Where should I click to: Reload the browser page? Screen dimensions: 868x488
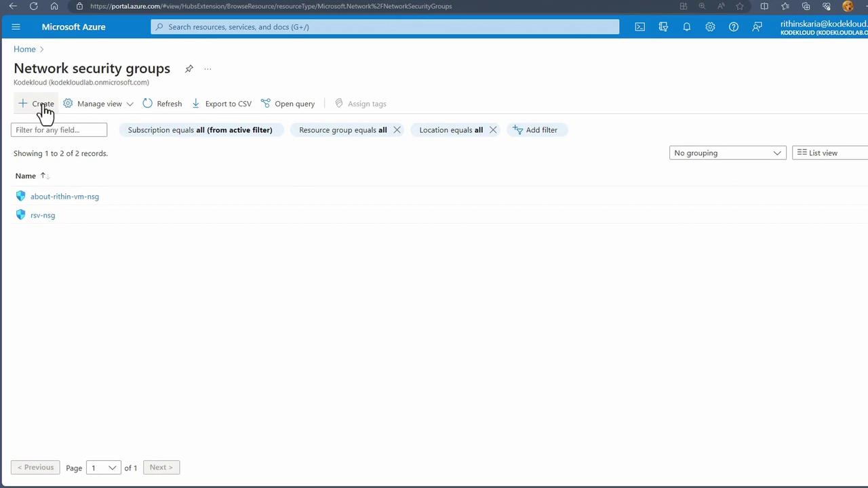coord(33,6)
